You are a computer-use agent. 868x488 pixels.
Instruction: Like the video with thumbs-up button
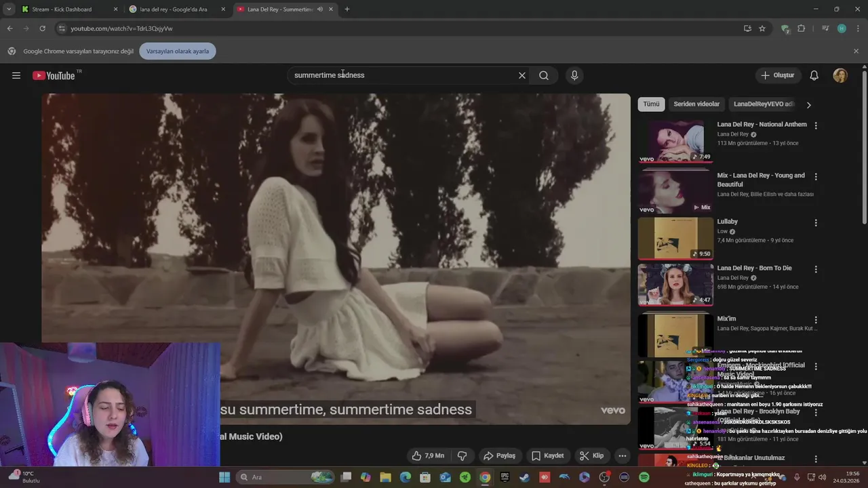[x=428, y=455]
